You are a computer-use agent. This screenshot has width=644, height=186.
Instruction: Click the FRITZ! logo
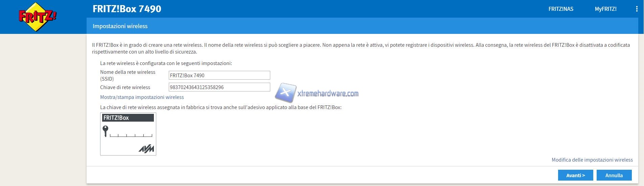(37, 17)
